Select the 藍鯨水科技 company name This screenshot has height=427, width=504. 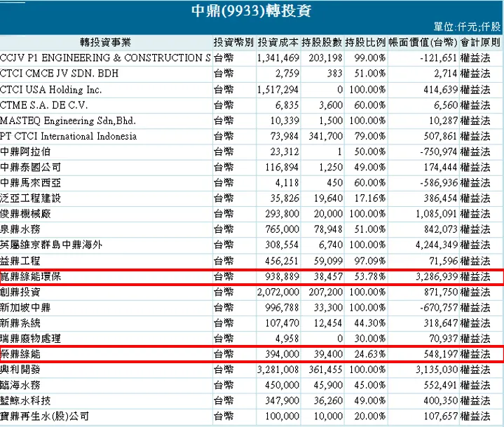[x=25, y=400]
